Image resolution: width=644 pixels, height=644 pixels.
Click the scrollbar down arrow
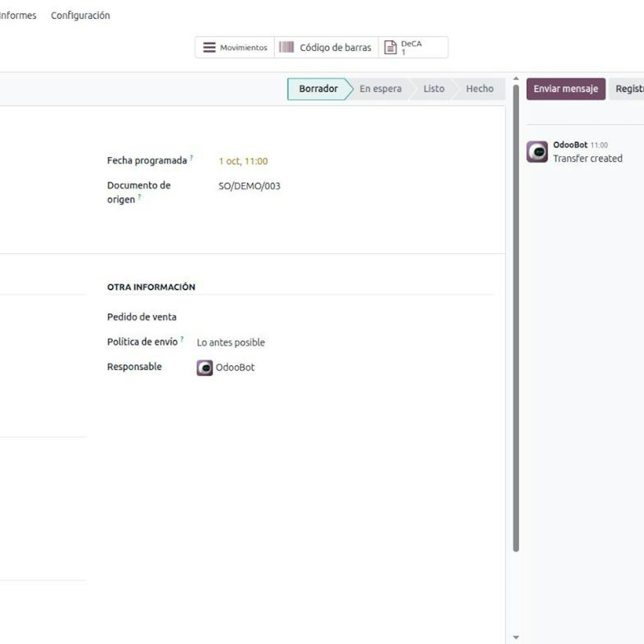[x=516, y=637]
